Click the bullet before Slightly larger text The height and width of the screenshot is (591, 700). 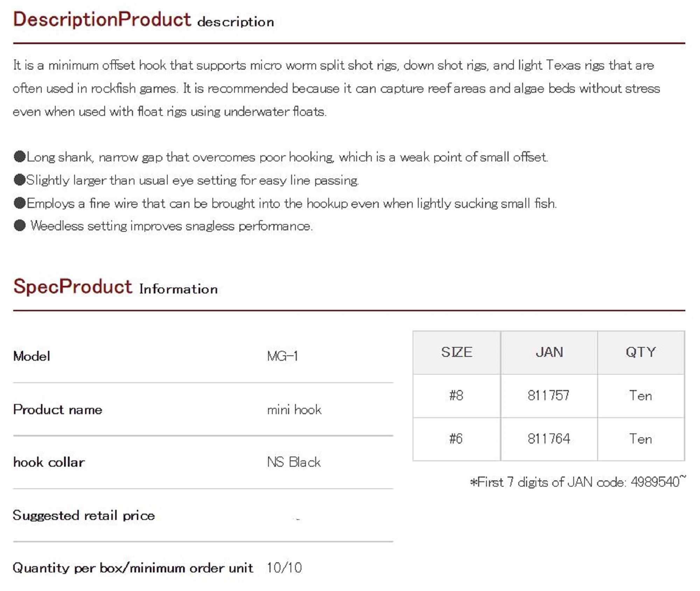coord(20,180)
